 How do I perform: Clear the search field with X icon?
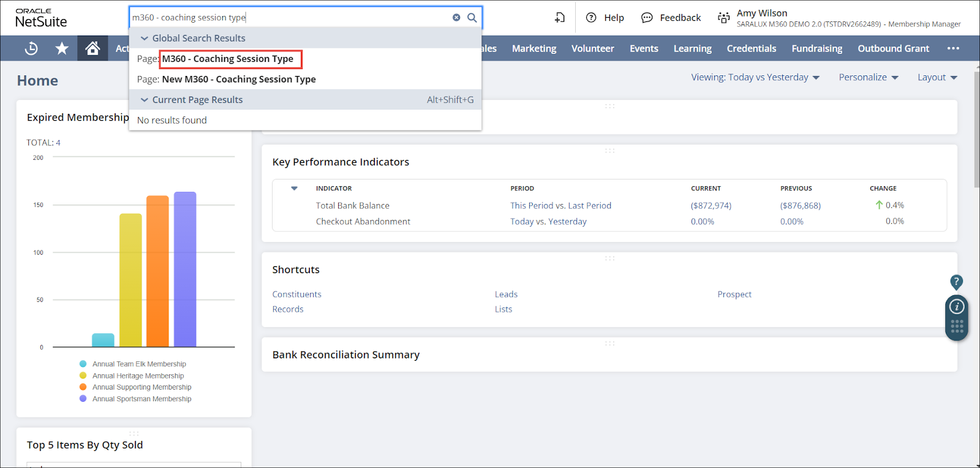pyautogui.click(x=456, y=18)
